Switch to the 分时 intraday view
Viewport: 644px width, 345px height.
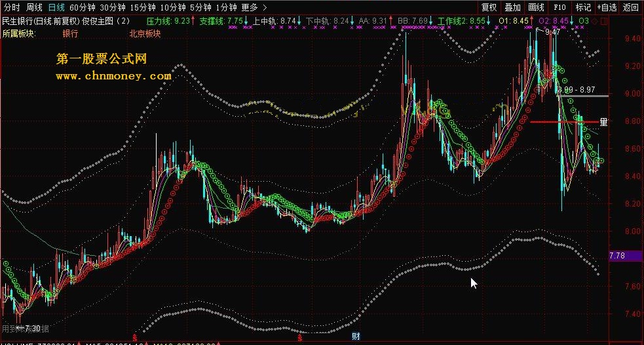pos(12,7)
